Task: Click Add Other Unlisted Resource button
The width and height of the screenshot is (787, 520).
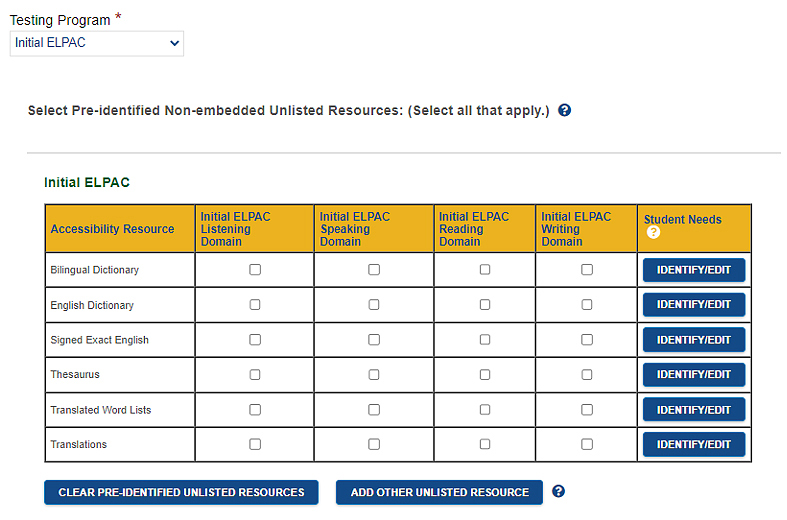Action: point(439,492)
